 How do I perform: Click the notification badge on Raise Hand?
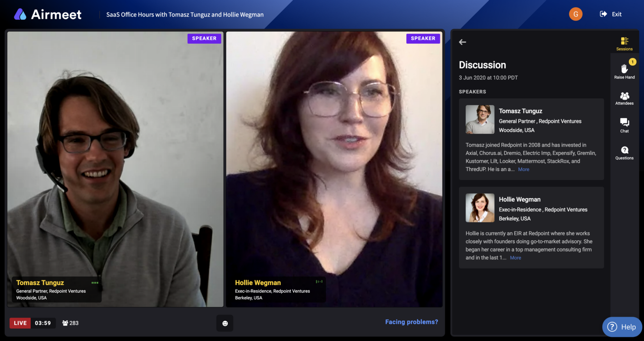click(632, 62)
